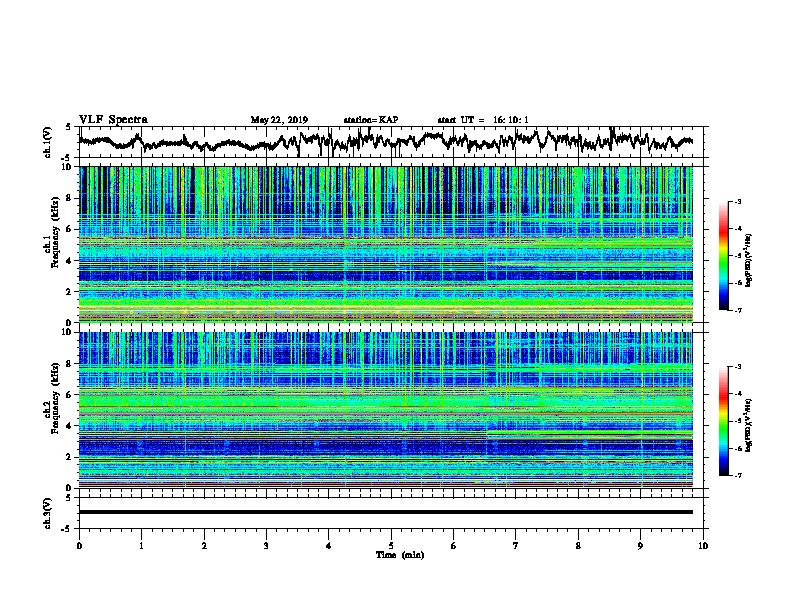Click the "VLF Spectra" plot title
The height and width of the screenshot is (612, 792).
[x=113, y=119]
